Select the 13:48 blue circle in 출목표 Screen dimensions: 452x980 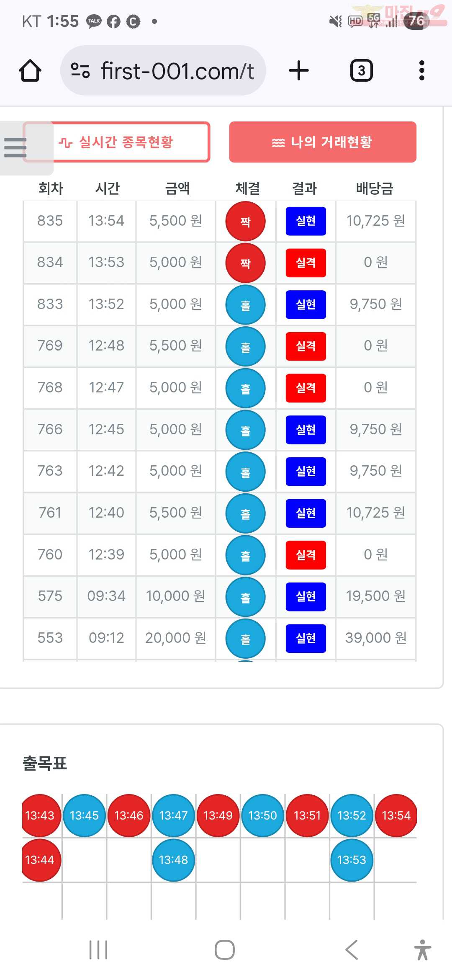tap(173, 860)
